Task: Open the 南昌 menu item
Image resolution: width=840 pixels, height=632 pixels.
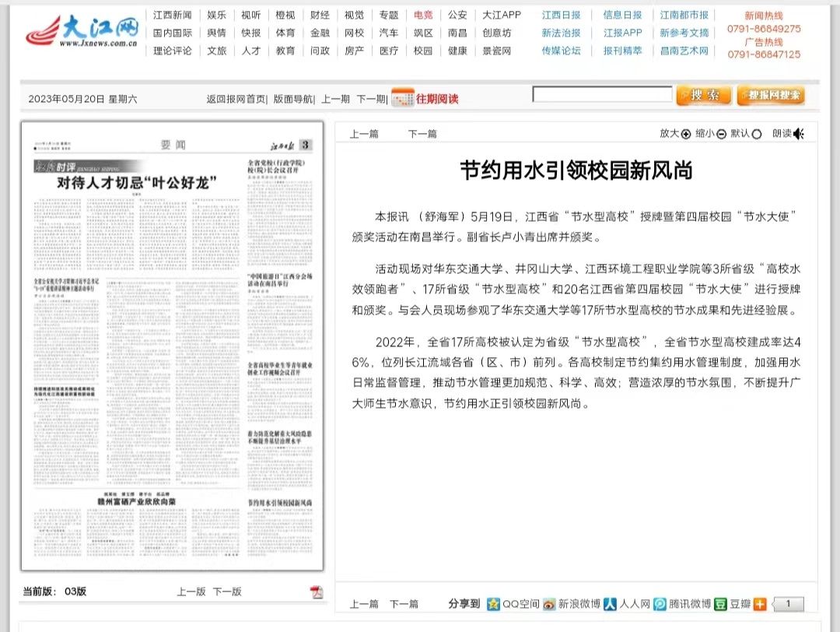Action: (x=457, y=33)
